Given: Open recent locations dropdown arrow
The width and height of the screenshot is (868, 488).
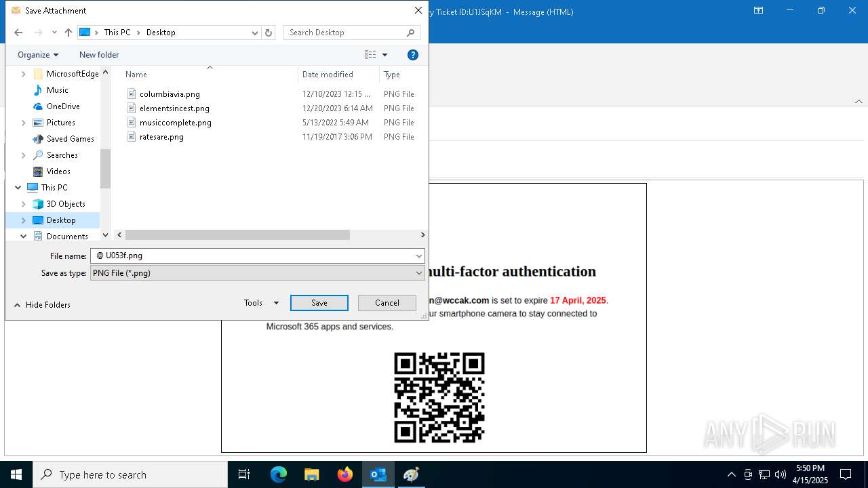Looking at the screenshot, I should 54,33.
